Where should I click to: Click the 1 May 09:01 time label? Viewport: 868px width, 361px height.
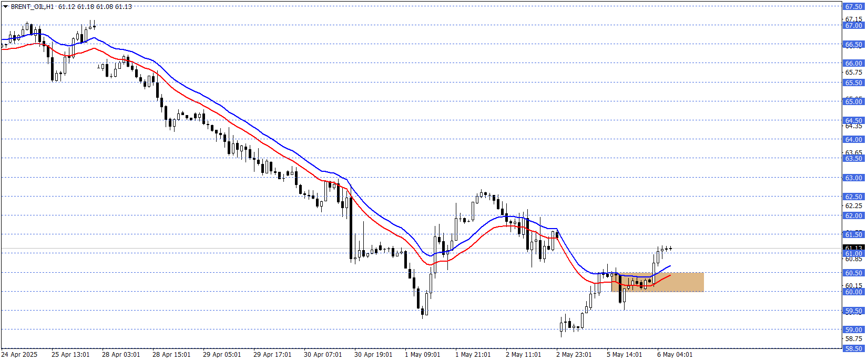[423, 355]
